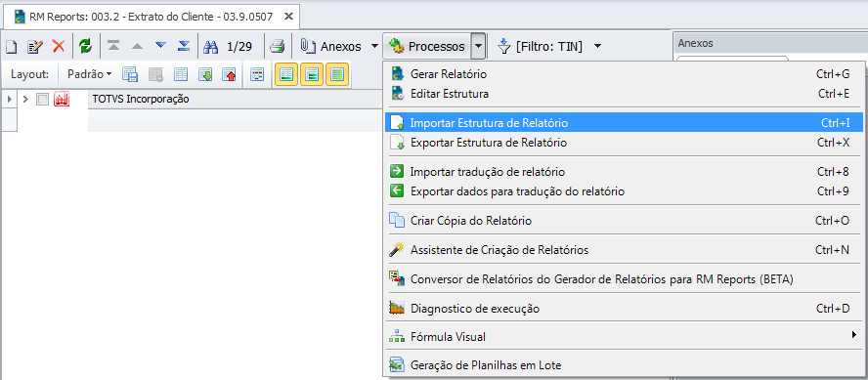Click the RM Reports tab document icon
This screenshot has width=868, height=380.
coord(20,17)
